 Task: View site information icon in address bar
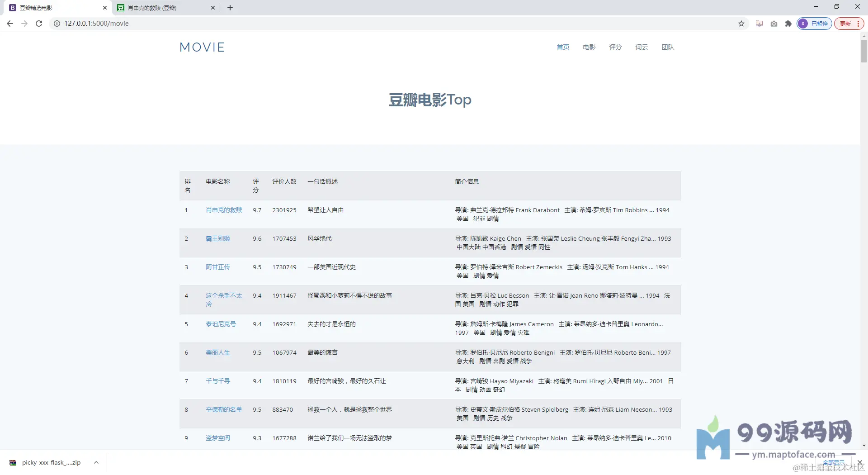(x=57, y=24)
